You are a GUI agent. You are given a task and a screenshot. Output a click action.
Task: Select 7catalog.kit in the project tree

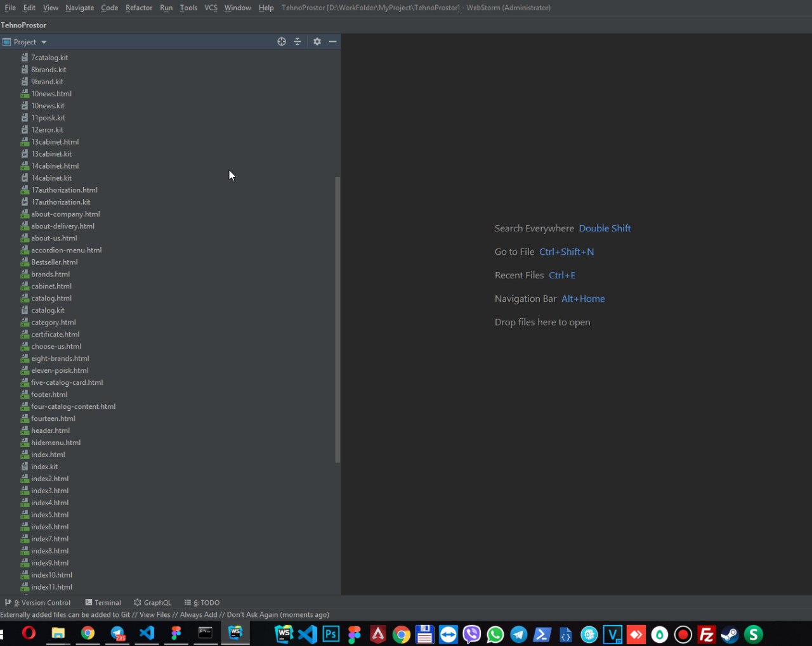click(49, 58)
